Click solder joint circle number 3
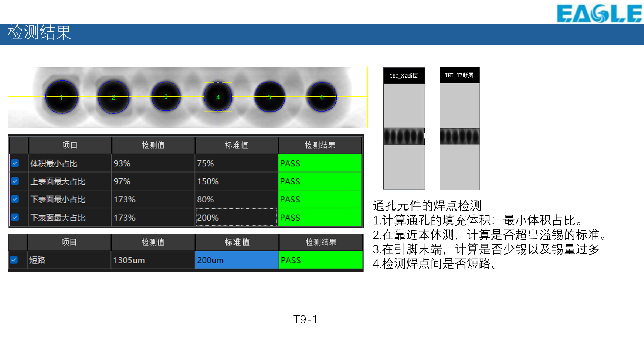 tap(166, 97)
